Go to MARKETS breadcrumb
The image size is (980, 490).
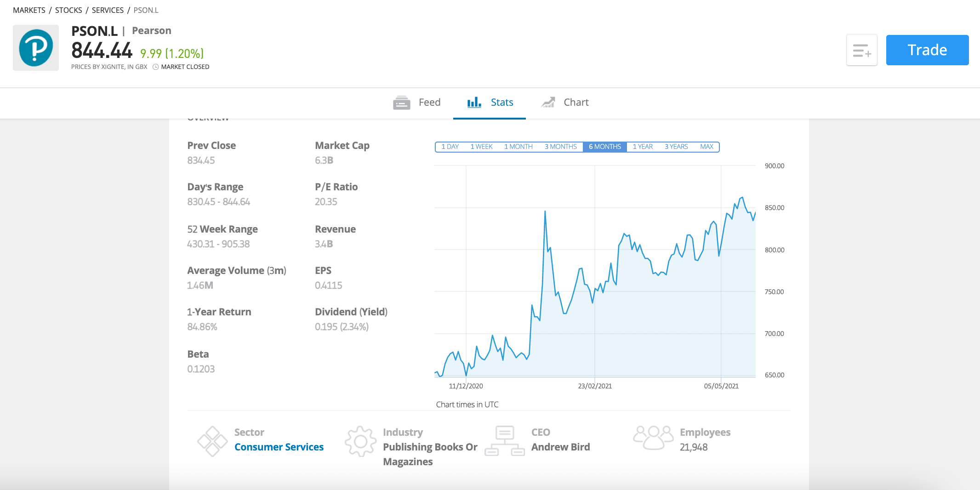29,10
